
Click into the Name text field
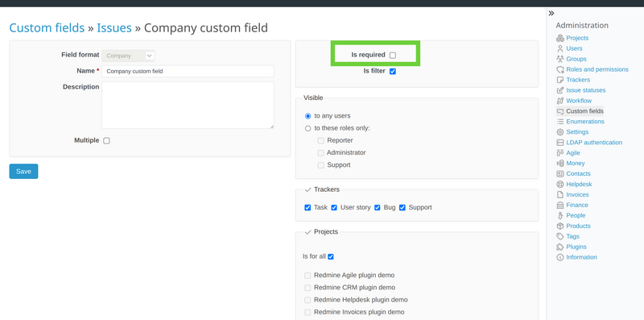pos(188,71)
